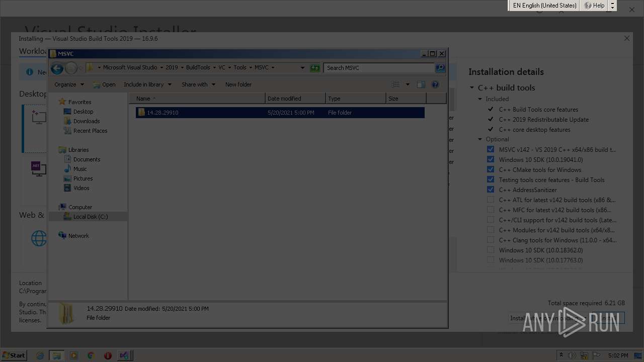Refresh the MSVC folder view

click(x=315, y=68)
